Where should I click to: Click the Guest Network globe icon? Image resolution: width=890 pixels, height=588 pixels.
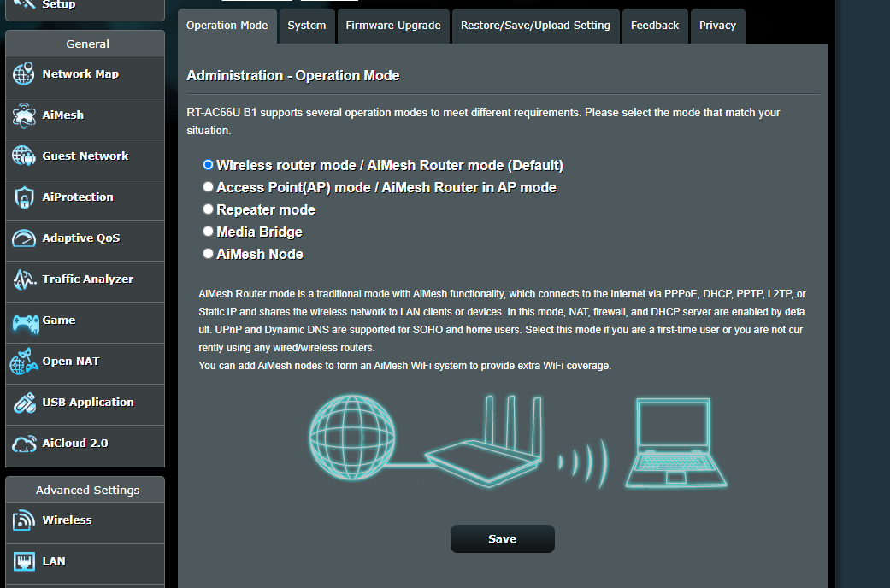point(24,156)
